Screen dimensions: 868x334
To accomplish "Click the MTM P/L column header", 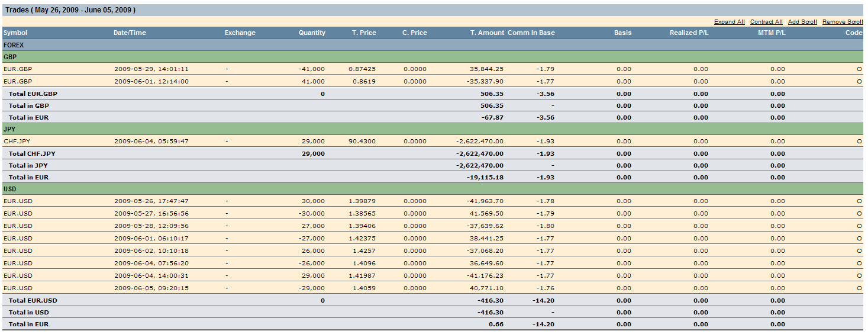I will pos(772,33).
